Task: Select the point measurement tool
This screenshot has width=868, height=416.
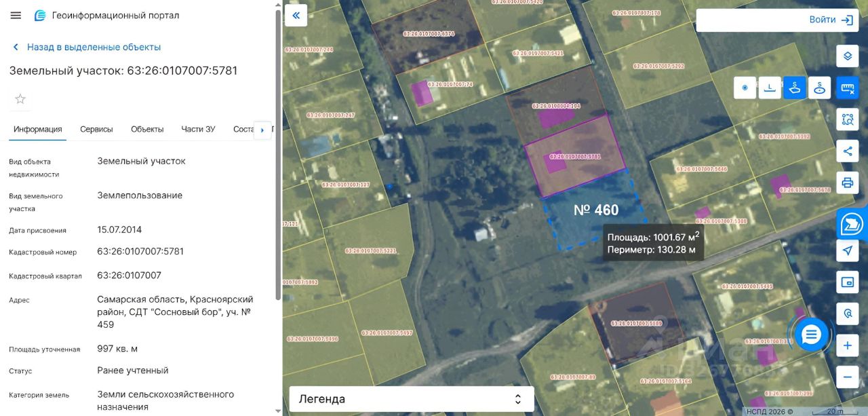Action: pyautogui.click(x=745, y=88)
